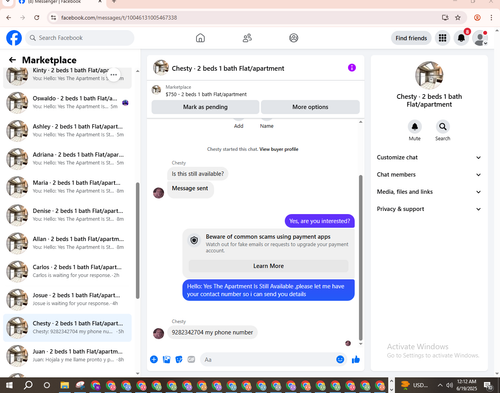Send a thumbs up like
The width and height of the screenshot is (500, 393).
356,359
